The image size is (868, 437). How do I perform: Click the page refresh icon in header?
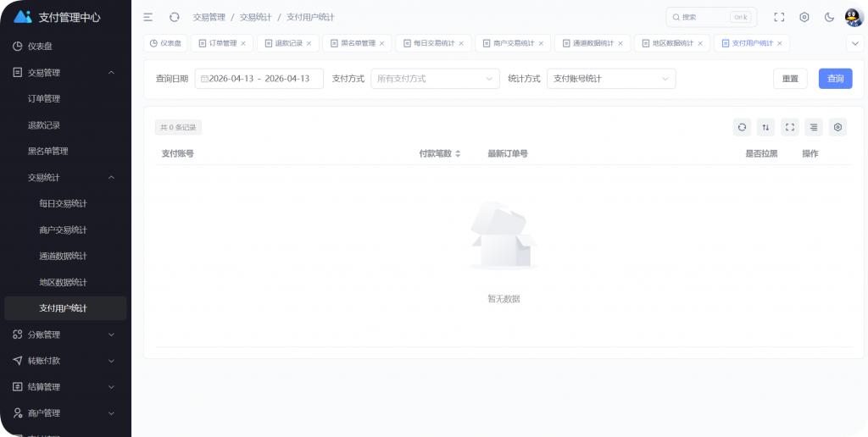(x=175, y=17)
